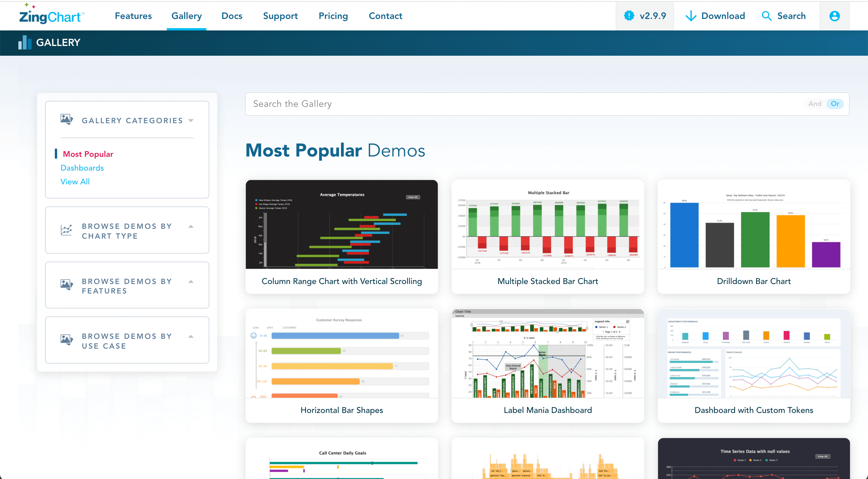Open the Support menu item

(280, 16)
